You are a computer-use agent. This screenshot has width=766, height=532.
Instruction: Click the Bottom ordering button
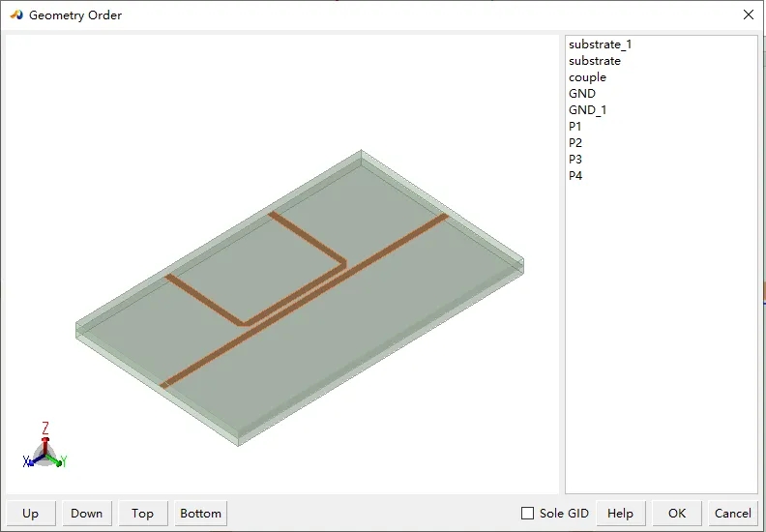(x=200, y=514)
